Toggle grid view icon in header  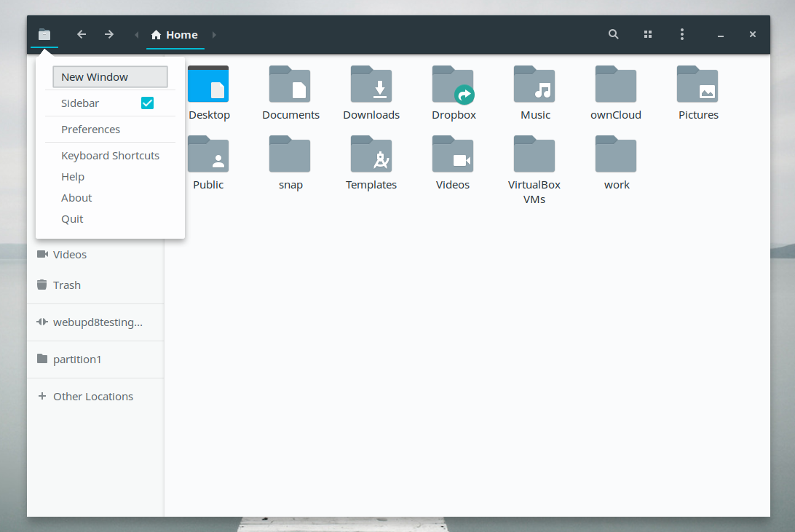point(648,34)
